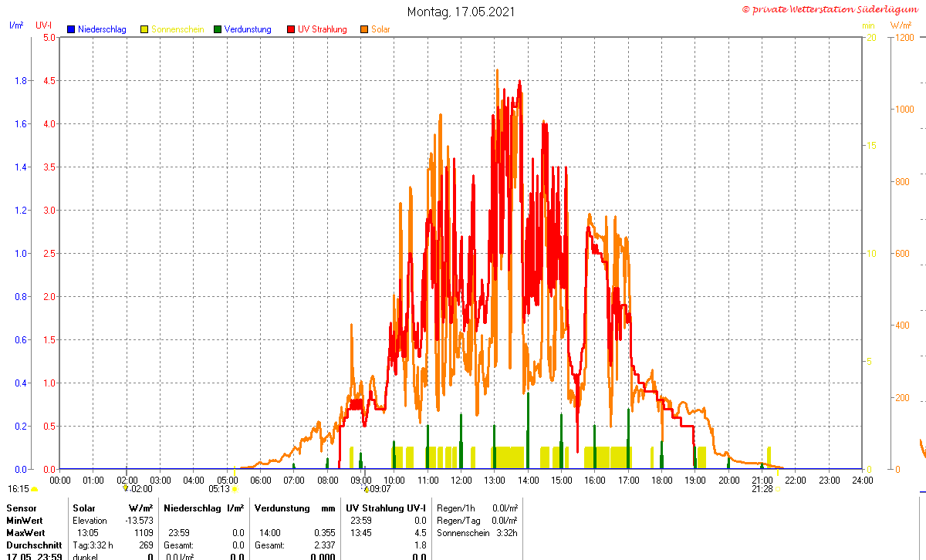Click the yellow Sonnenschein legend square

144,29
